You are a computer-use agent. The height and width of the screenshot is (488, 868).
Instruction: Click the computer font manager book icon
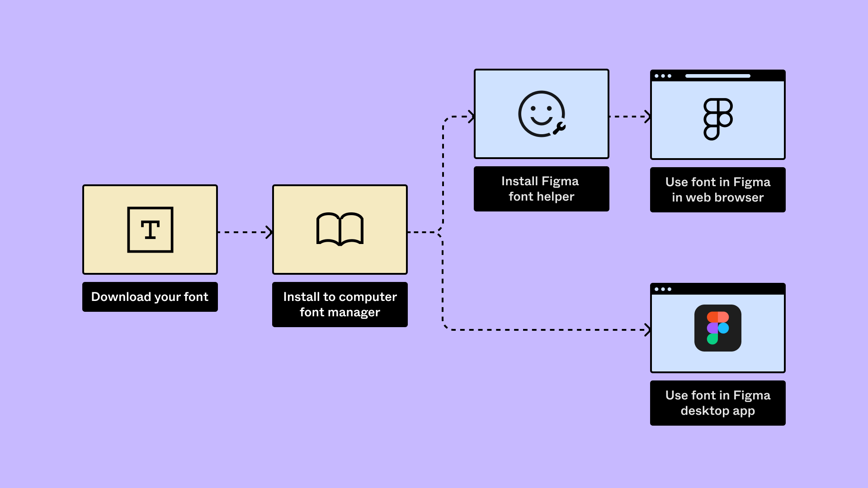tap(340, 229)
